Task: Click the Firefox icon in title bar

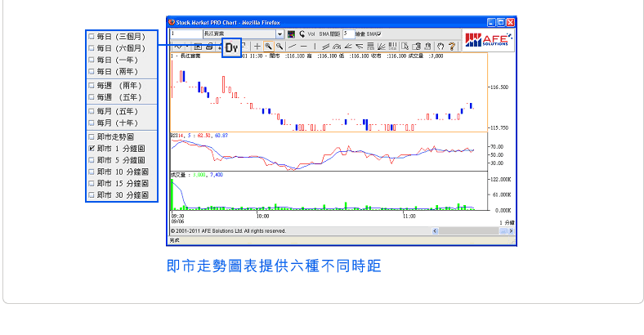Action: coord(172,22)
